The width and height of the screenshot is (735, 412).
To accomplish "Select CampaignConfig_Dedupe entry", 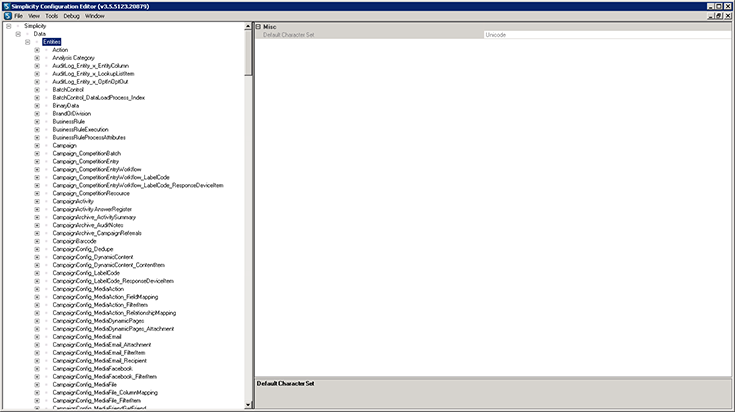I will point(82,249).
